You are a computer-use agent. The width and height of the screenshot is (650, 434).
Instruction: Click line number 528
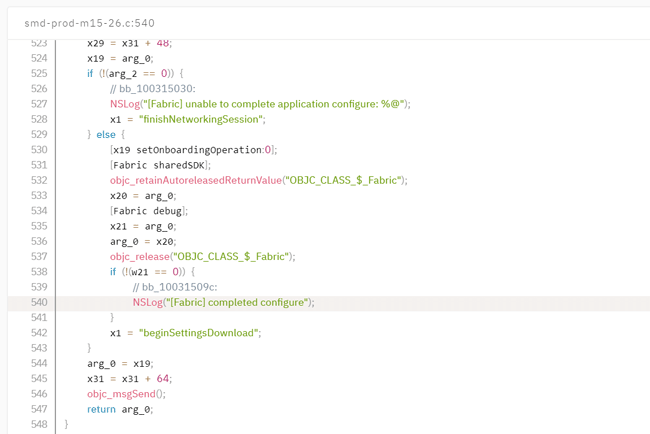pos(39,119)
